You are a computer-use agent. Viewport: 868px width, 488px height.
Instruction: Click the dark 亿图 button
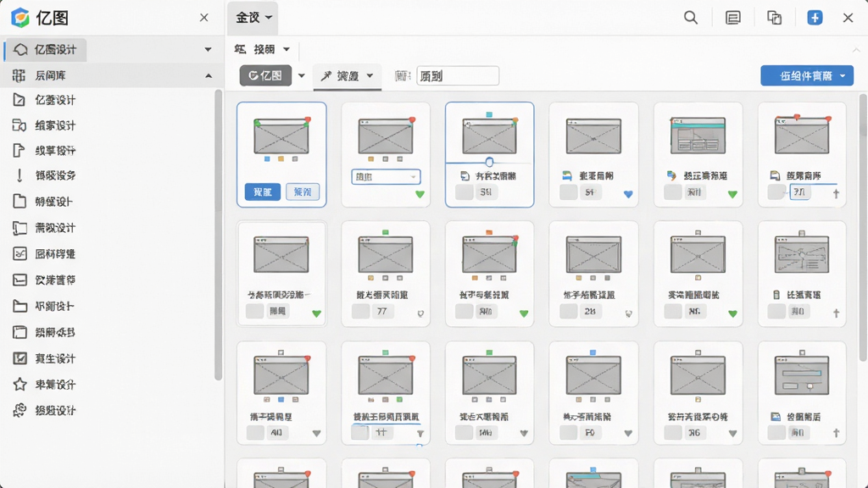coord(265,75)
